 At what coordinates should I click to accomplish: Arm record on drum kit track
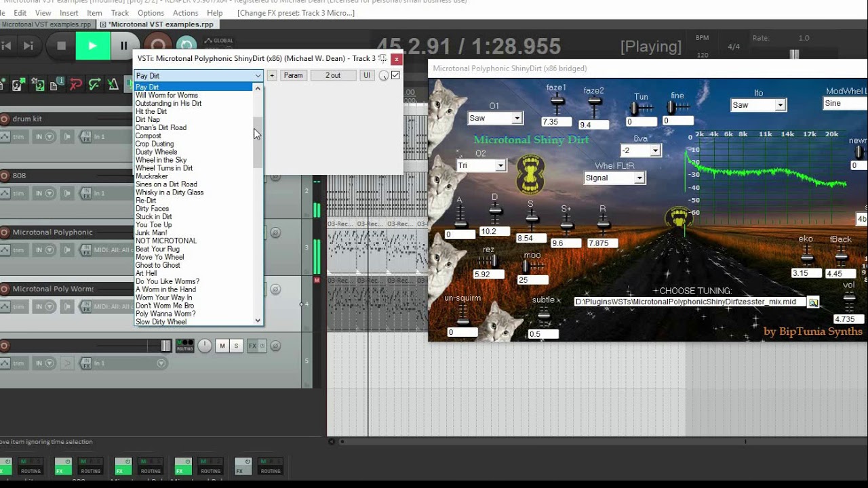[5, 119]
